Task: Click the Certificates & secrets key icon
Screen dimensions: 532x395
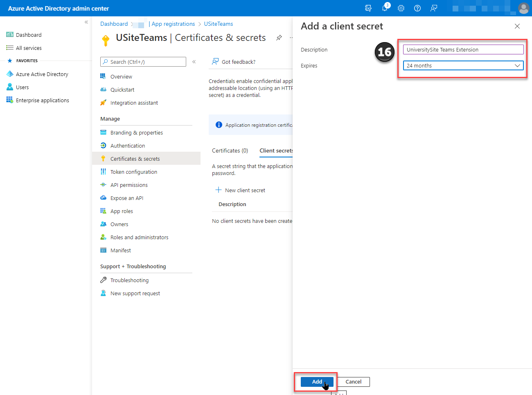Action: coord(103,159)
